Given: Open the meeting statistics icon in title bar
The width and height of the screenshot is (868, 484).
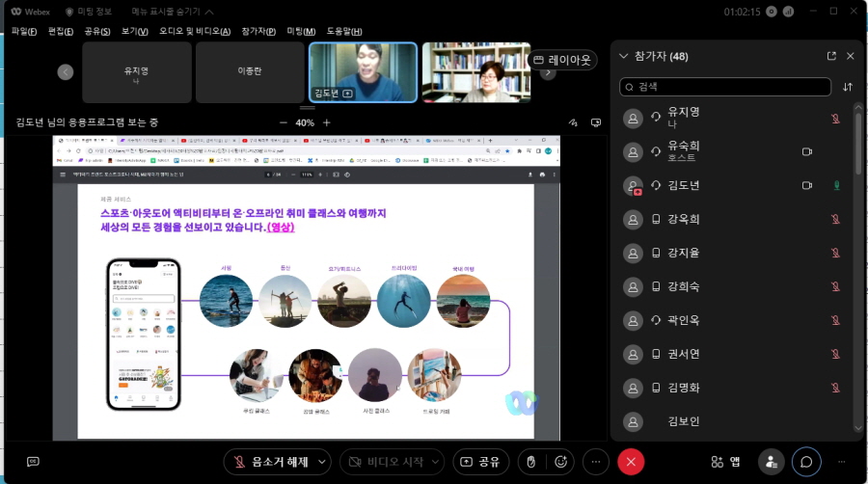Looking at the screenshot, I should coord(788,12).
